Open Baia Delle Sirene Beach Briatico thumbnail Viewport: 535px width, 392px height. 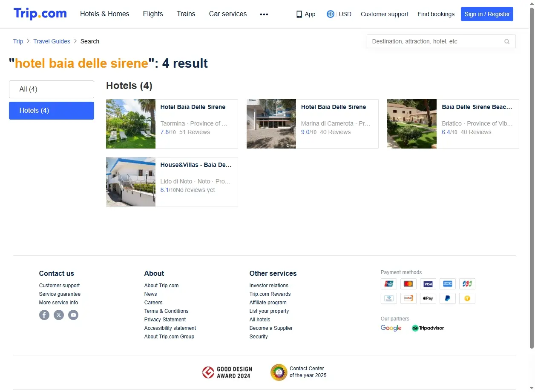point(412,124)
